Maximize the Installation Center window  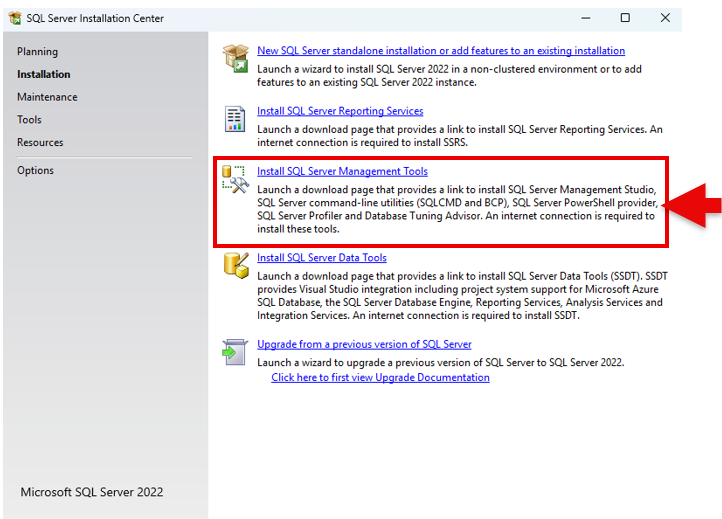pyautogui.click(x=625, y=18)
